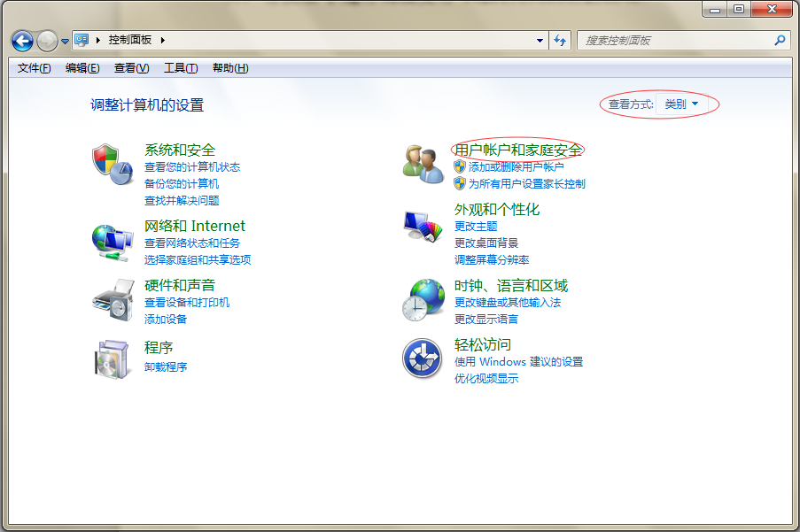This screenshot has width=800, height=532.
Task: Click 查找并解决问题 link
Action: point(182,201)
